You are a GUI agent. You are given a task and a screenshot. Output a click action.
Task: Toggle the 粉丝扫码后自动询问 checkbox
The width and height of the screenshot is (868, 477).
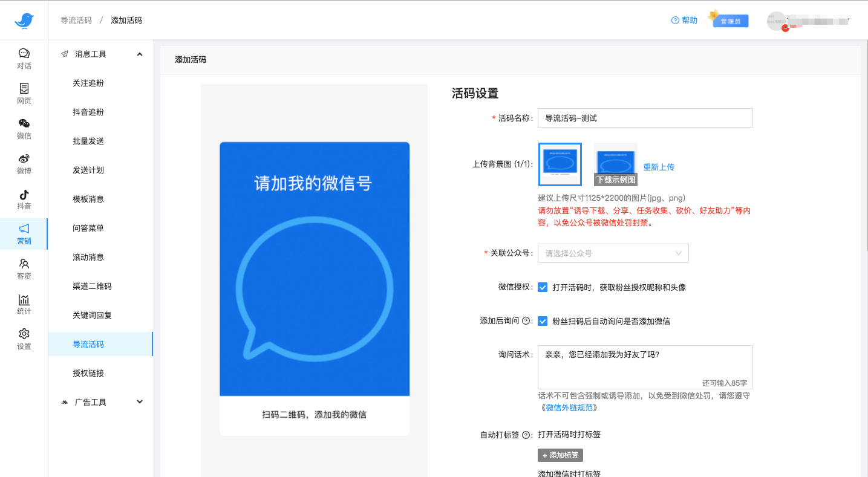543,321
